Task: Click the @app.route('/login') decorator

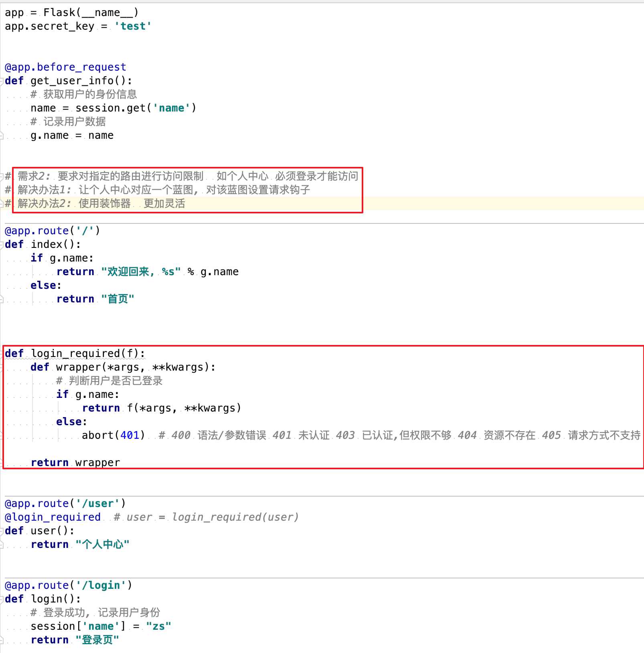Action: pyautogui.click(x=69, y=585)
